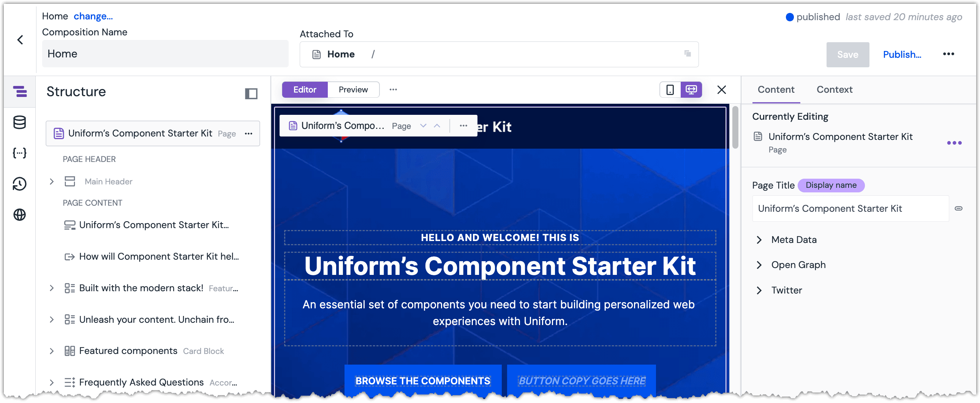Open the ellipsis menu in the canvas component toolbar

pyautogui.click(x=463, y=126)
